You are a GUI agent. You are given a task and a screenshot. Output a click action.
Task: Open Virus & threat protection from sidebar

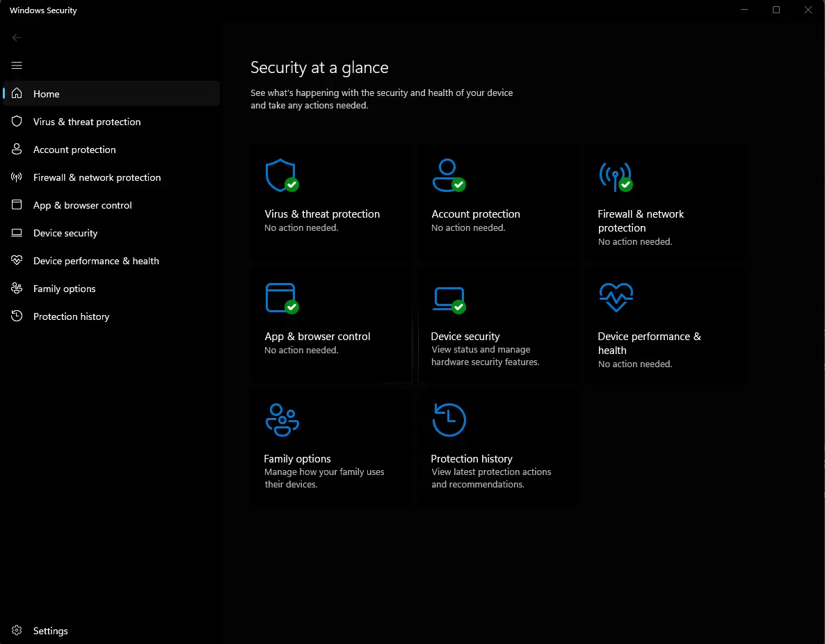click(111, 122)
